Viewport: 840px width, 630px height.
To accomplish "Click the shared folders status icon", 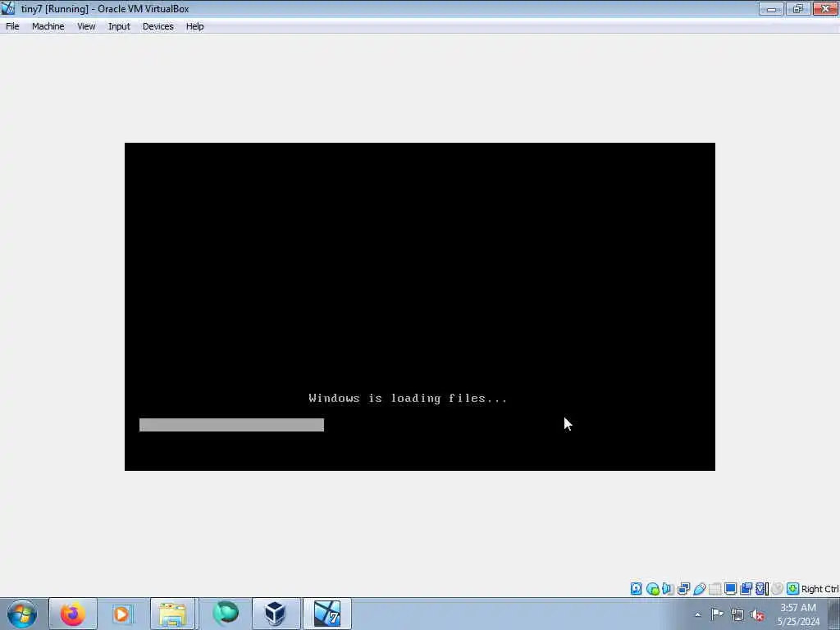I will tap(714, 589).
